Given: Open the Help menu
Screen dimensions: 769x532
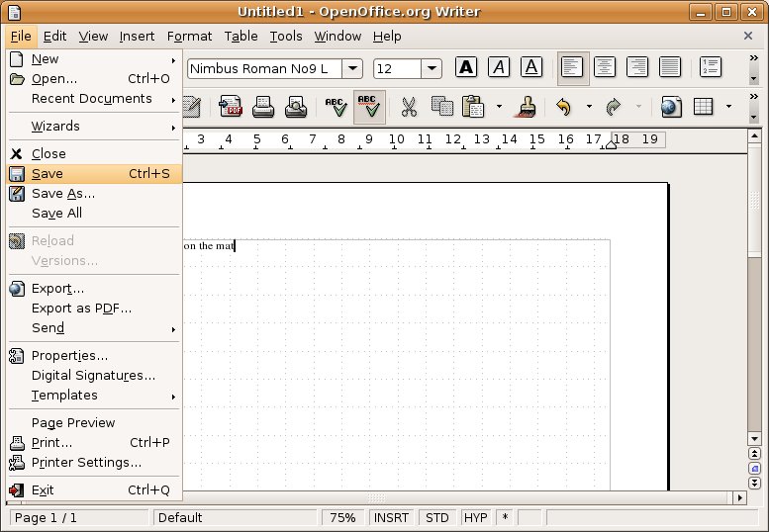Looking at the screenshot, I should click(x=387, y=37).
